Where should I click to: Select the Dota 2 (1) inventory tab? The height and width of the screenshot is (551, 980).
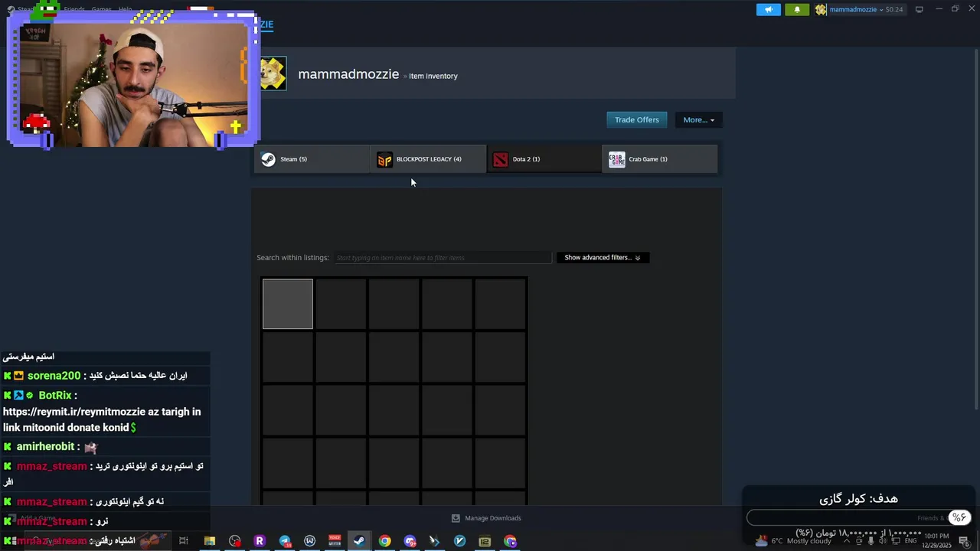pyautogui.click(x=544, y=159)
